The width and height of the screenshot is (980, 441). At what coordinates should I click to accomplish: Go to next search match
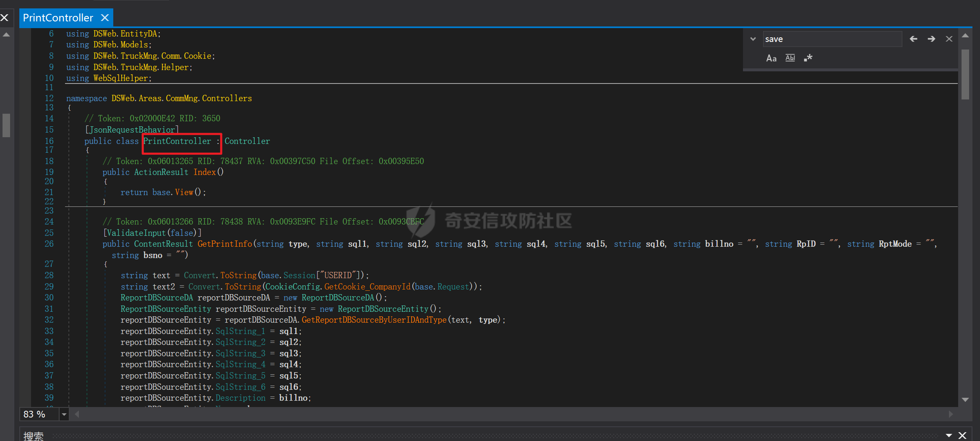click(x=931, y=39)
